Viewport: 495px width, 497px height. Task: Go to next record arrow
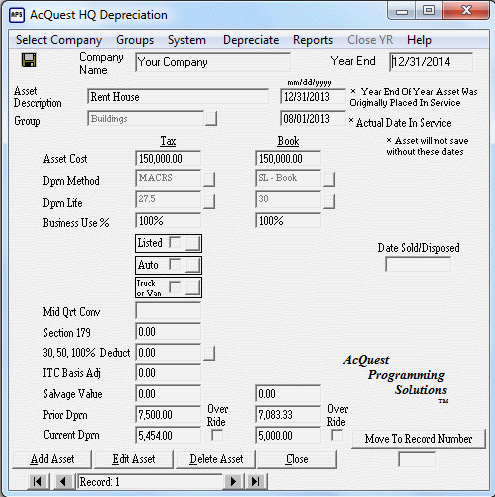[233, 481]
